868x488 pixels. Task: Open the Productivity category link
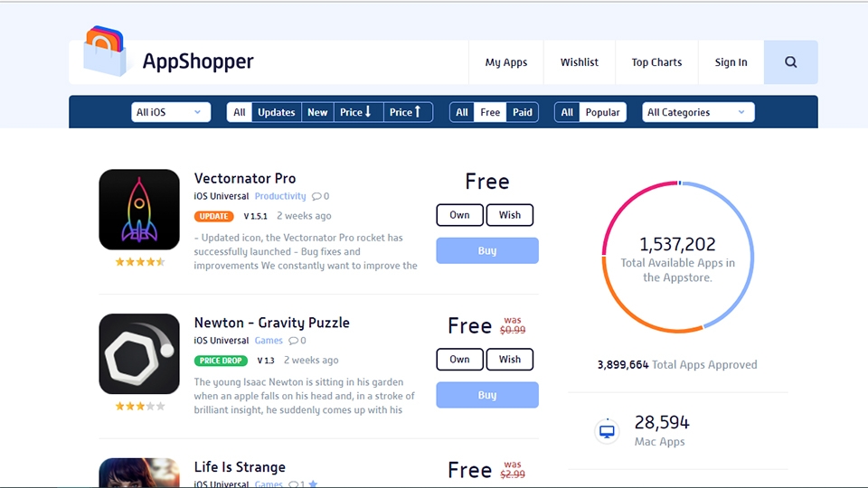point(280,196)
